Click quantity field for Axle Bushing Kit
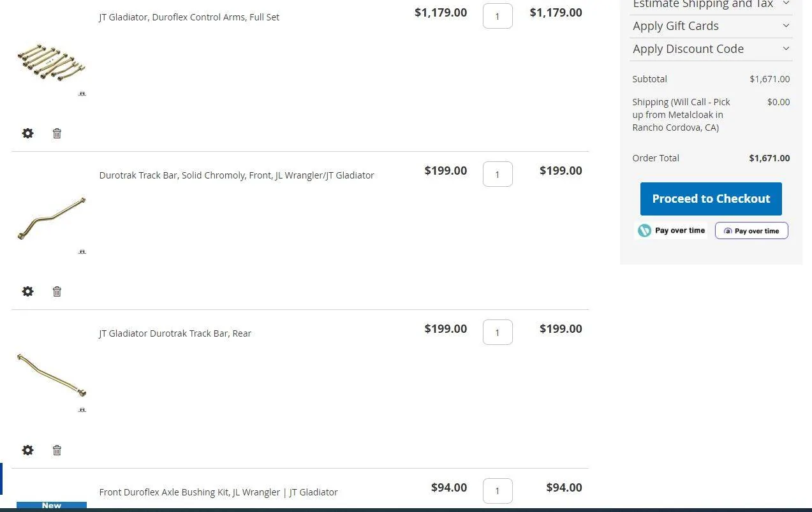 (x=498, y=491)
